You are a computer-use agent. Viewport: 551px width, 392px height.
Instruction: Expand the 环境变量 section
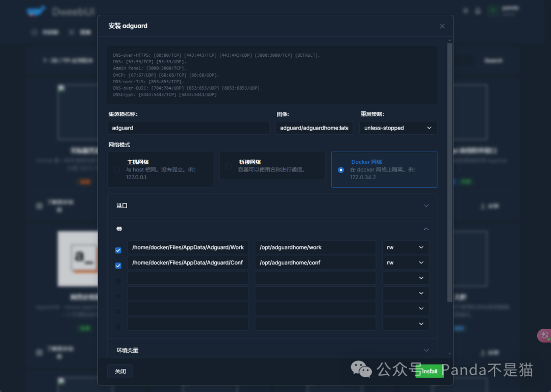tap(272, 350)
